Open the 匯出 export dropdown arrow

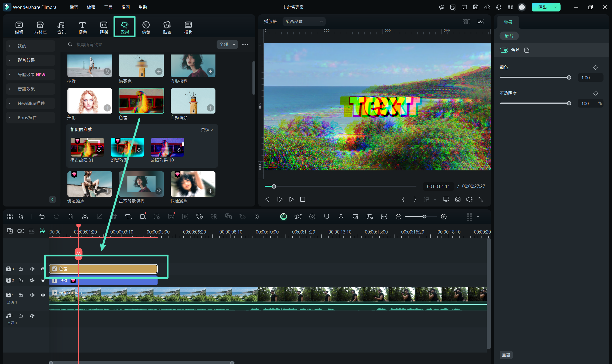tap(555, 7)
